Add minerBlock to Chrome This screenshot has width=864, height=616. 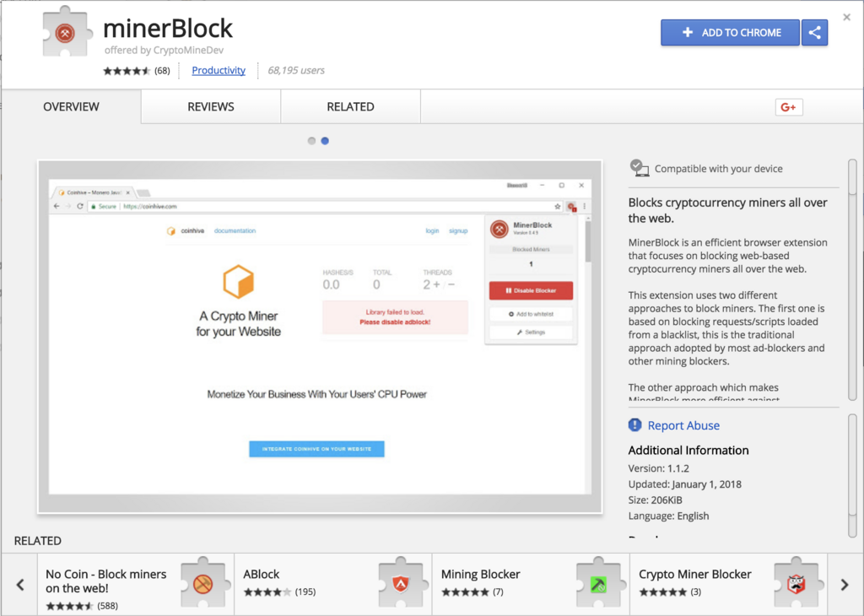point(730,33)
